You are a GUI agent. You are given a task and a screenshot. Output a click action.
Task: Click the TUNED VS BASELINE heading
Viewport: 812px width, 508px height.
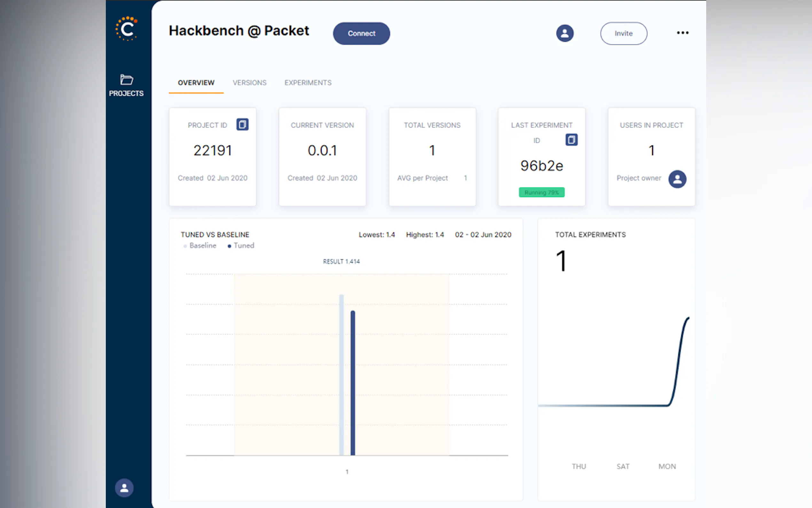click(215, 234)
